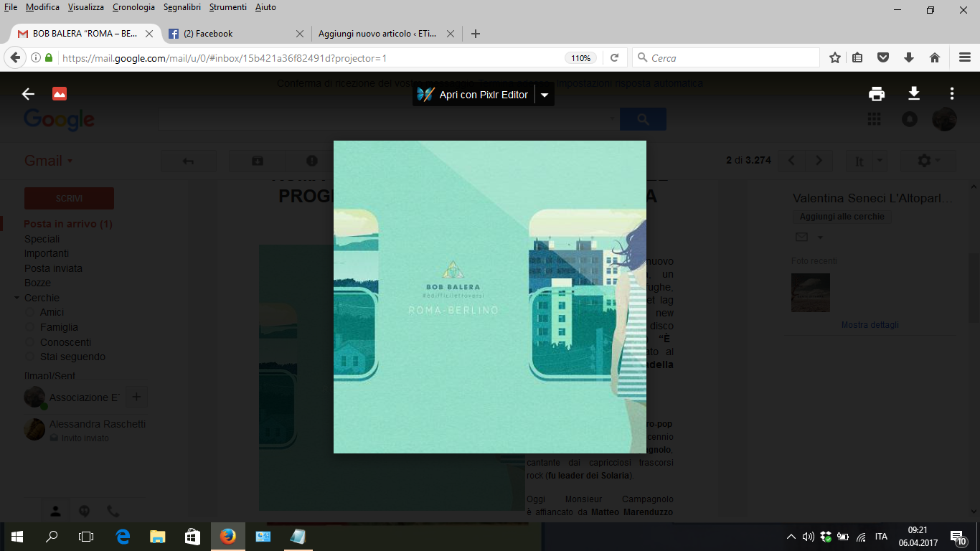This screenshot has height=551, width=980.
Task: Download the previewed image
Action: click(x=914, y=94)
